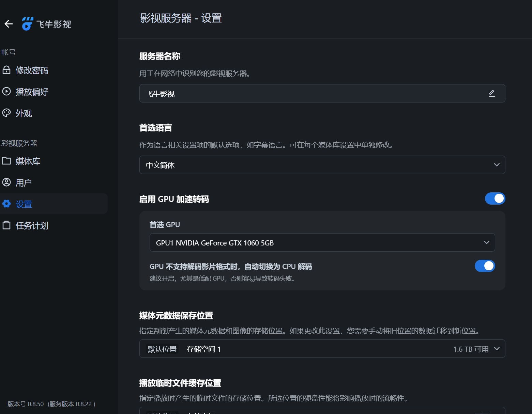Open the 首选语言 dropdown showing 中文简体
Image resolution: width=532 pixels, height=414 pixels.
[x=322, y=165]
